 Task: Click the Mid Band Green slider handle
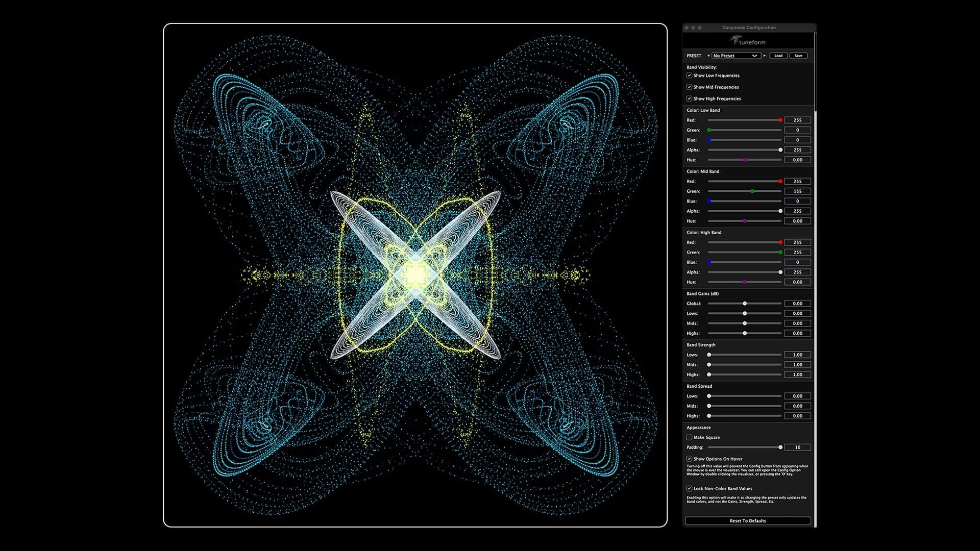click(x=752, y=191)
